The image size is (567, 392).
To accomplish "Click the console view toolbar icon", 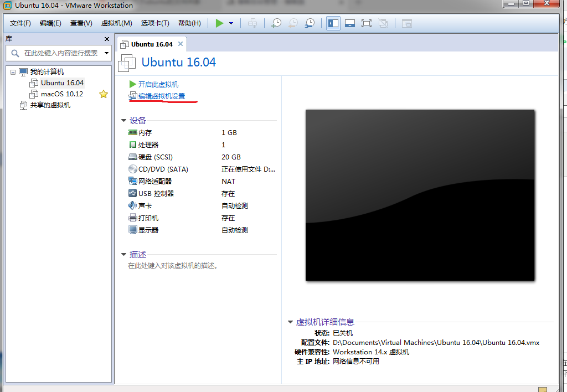I will (x=407, y=23).
